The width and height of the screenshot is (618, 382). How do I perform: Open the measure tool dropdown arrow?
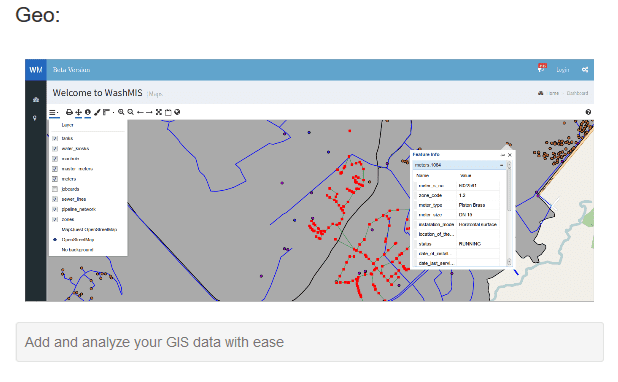pos(114,113)
